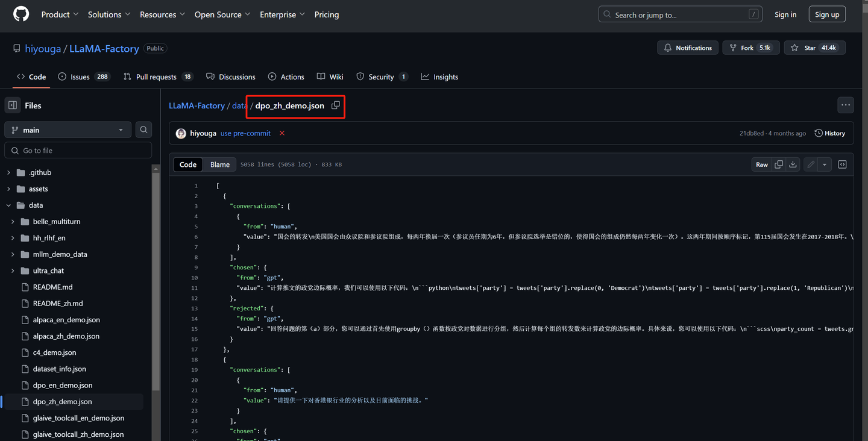
Task: Expand the mllm_demo_data folder
Action: click(x=13, y=254)
